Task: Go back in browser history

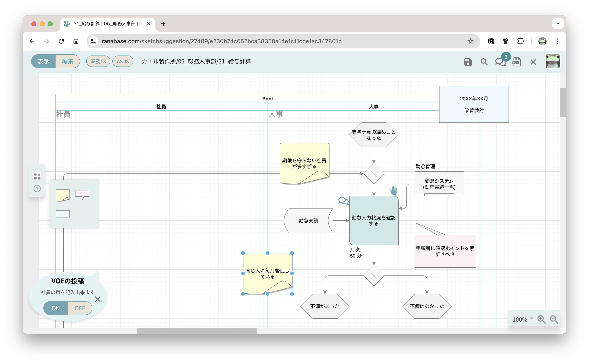Action: pos(32,41)
